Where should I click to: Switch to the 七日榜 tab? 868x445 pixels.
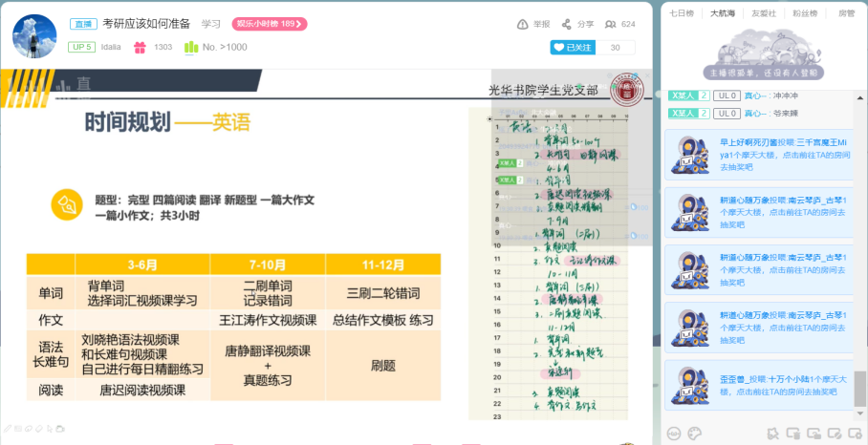pos(681,13)
